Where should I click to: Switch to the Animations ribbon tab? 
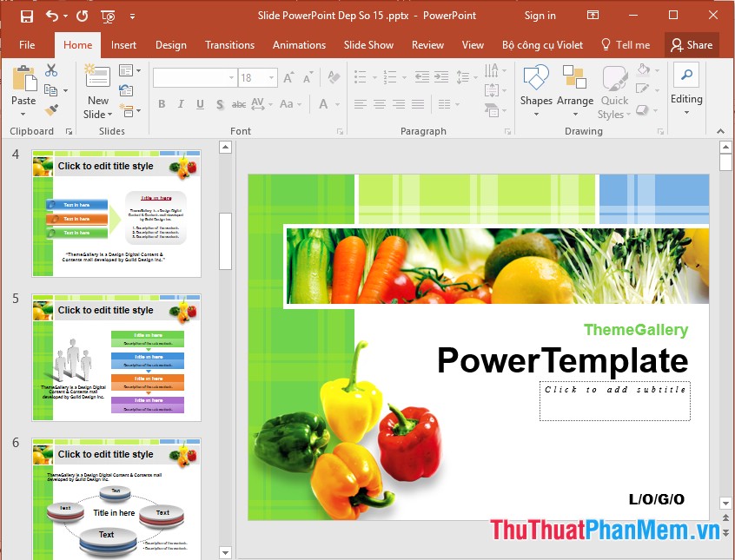pyautogui.click(x=299, y=45)
